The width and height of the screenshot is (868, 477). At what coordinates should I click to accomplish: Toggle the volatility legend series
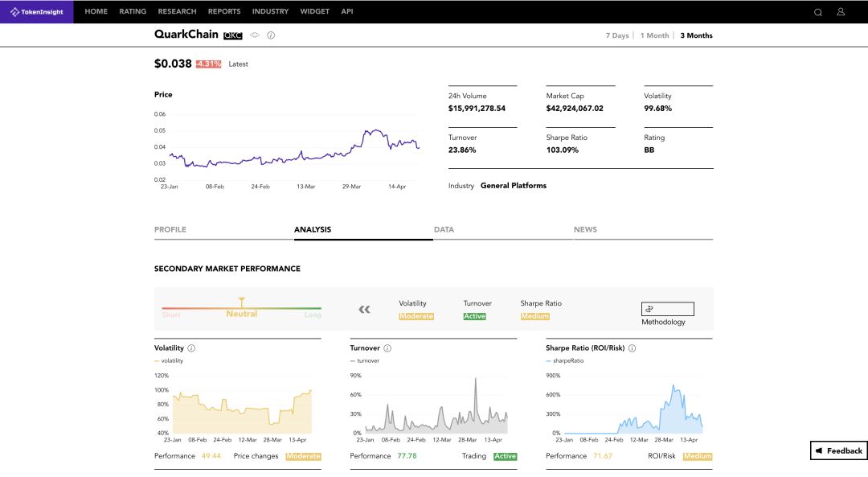coord(168,360)
